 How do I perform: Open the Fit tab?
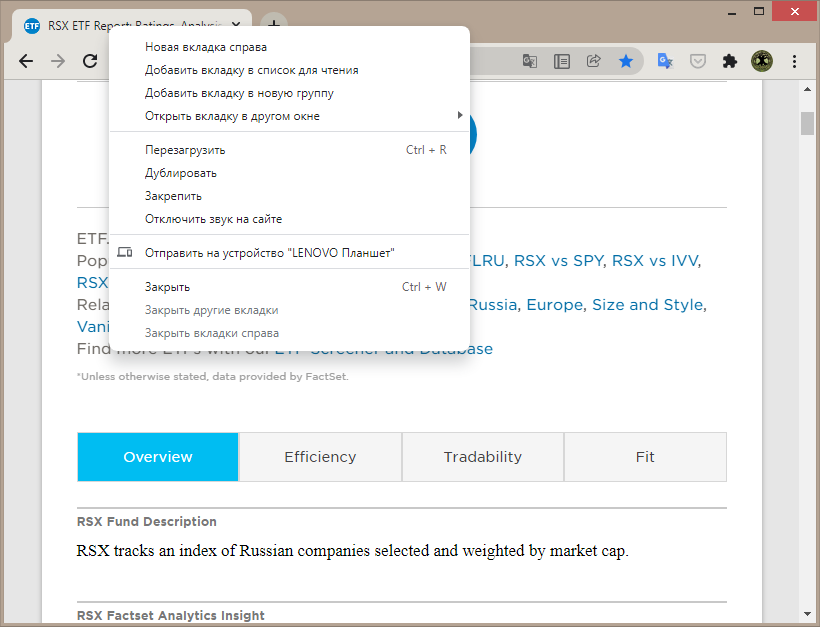tap(645, 457)
